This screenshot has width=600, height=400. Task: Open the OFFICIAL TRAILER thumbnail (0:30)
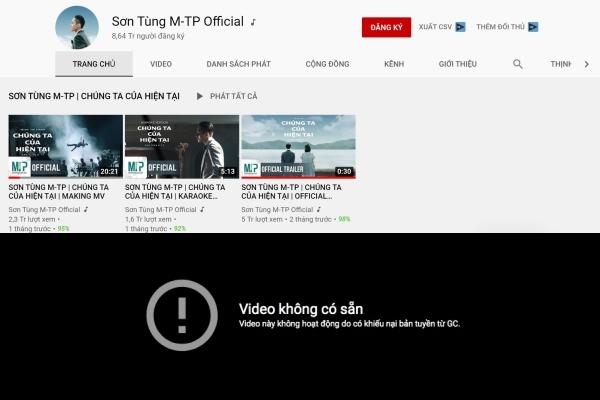tap(298, 147)
